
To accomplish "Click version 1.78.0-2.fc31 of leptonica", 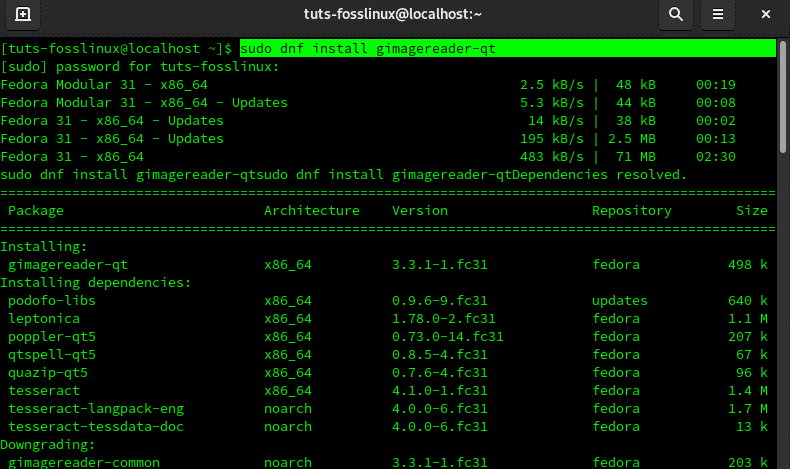I will pos(444,319).
